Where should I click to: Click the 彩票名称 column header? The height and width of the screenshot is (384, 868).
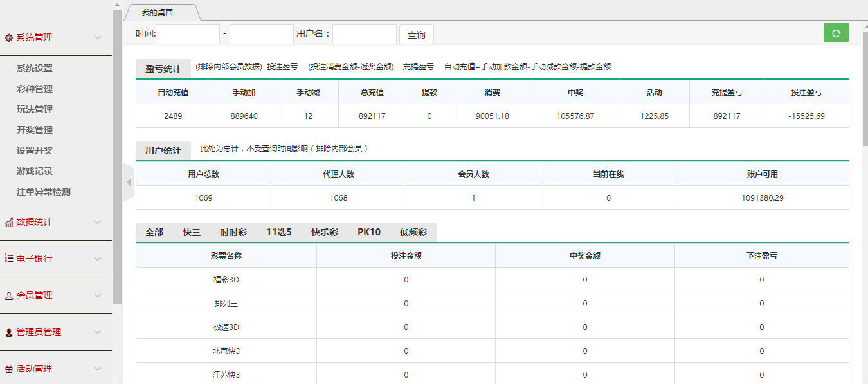coord(226,256)
